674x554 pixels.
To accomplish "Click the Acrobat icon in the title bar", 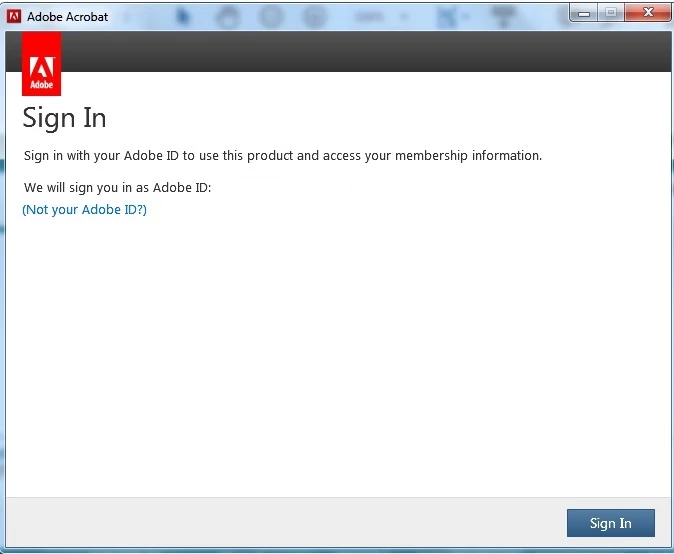I will click(x=14, y=16).
